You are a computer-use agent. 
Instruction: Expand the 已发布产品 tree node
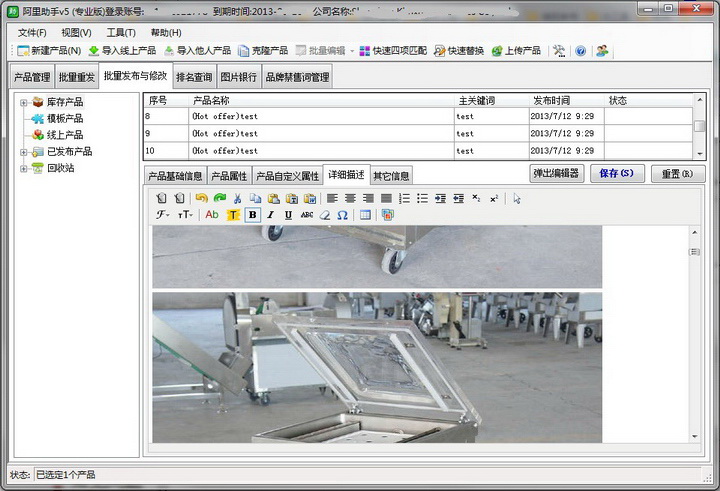tap(23, 151)
